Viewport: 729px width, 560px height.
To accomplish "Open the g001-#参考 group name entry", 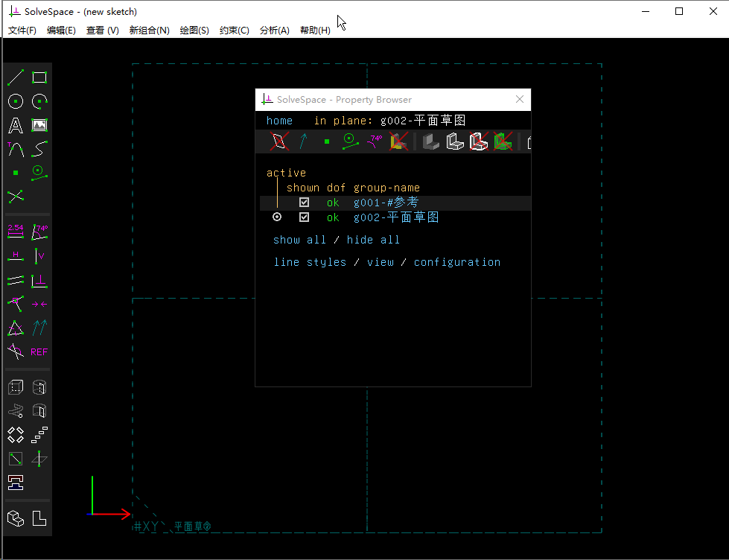I will pyautogui.click(x=386, y=203).
